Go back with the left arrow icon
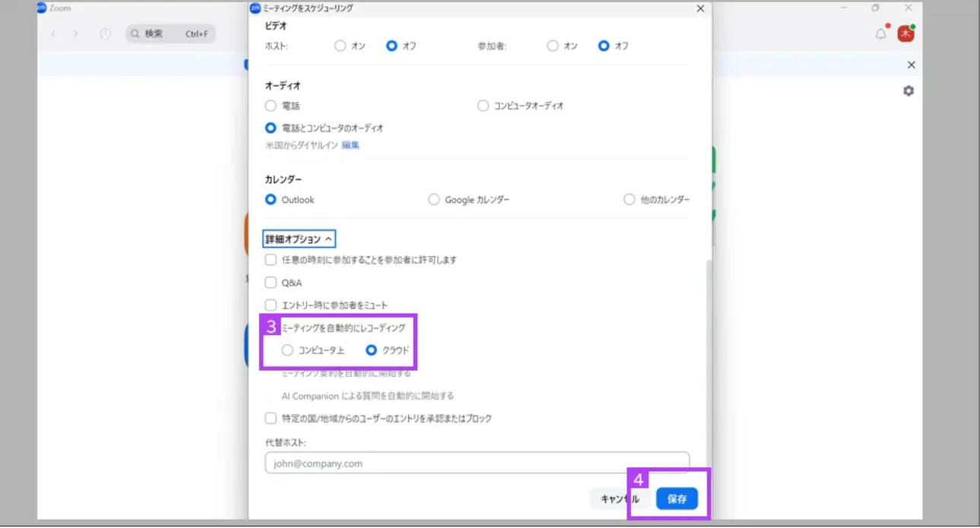Screen dimensions: 980x528 [53, 33]
